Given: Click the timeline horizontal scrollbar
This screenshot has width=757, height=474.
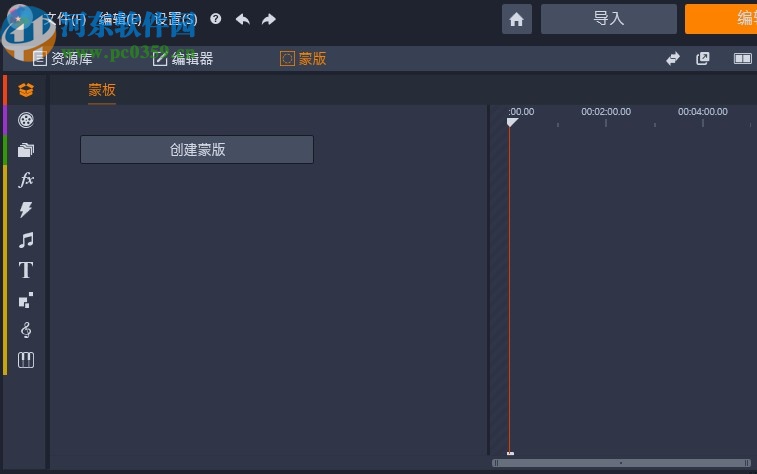Looking at the screenshot, I should pyautogui.click(x=621, y=463).
